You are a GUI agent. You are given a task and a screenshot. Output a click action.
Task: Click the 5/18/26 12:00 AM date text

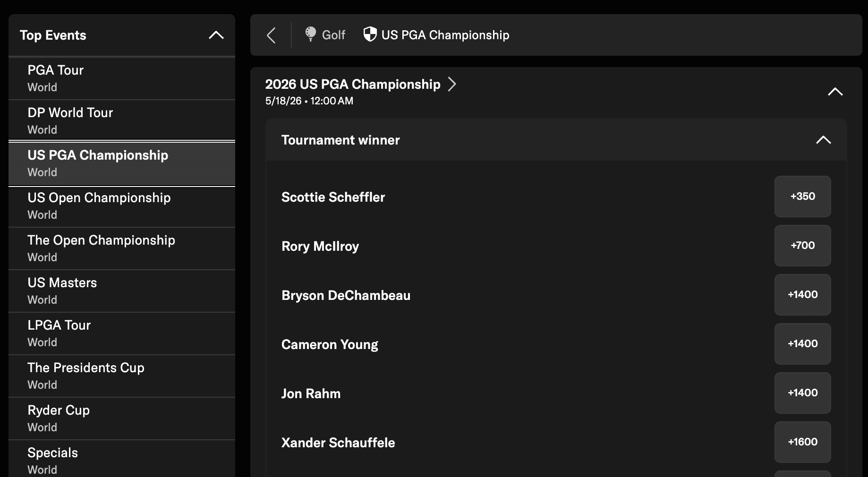pyautogui.click(x=309, y=101)
